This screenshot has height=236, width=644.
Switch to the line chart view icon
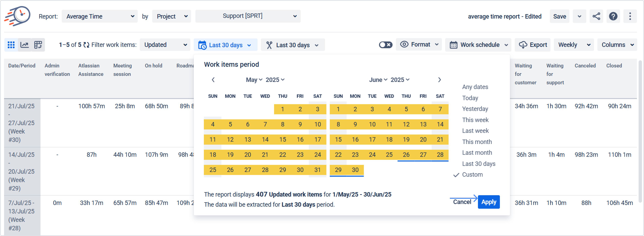point(24,45)
